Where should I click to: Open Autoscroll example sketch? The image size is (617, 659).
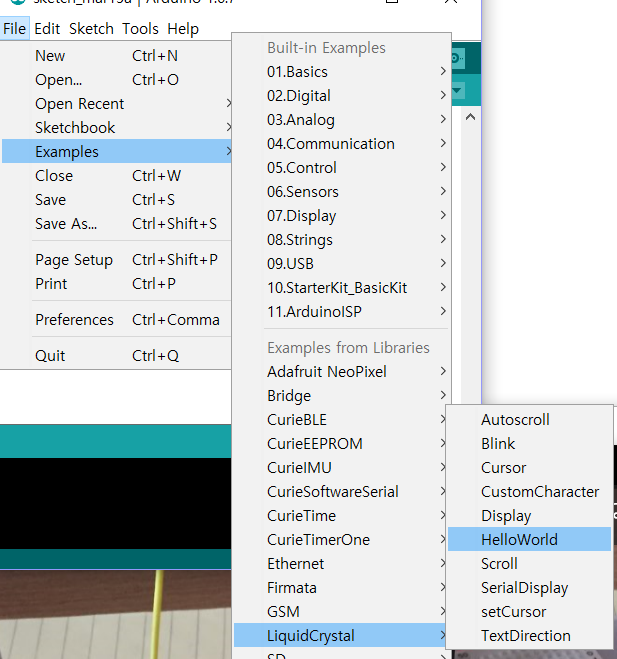[529, 419]
